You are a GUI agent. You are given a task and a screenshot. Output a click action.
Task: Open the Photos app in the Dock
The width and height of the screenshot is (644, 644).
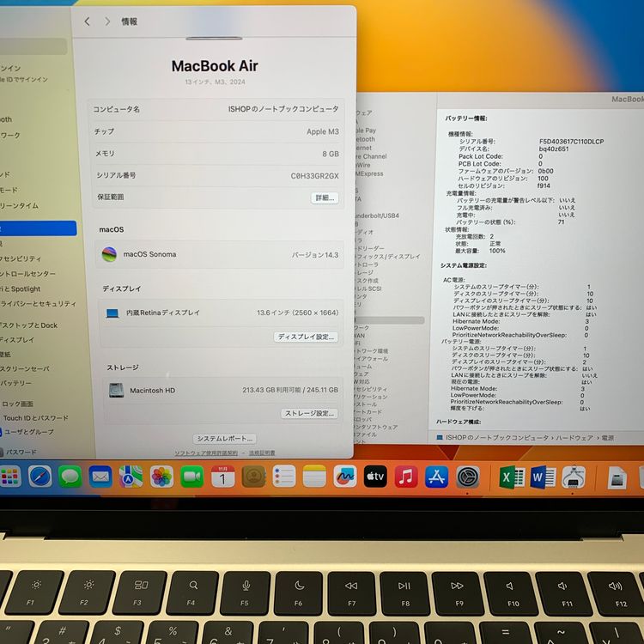coord(161,477)
